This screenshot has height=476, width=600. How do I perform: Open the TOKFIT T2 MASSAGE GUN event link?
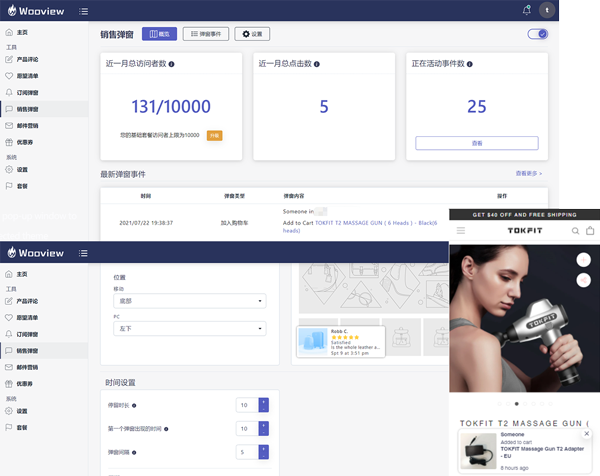coord(360,227)
